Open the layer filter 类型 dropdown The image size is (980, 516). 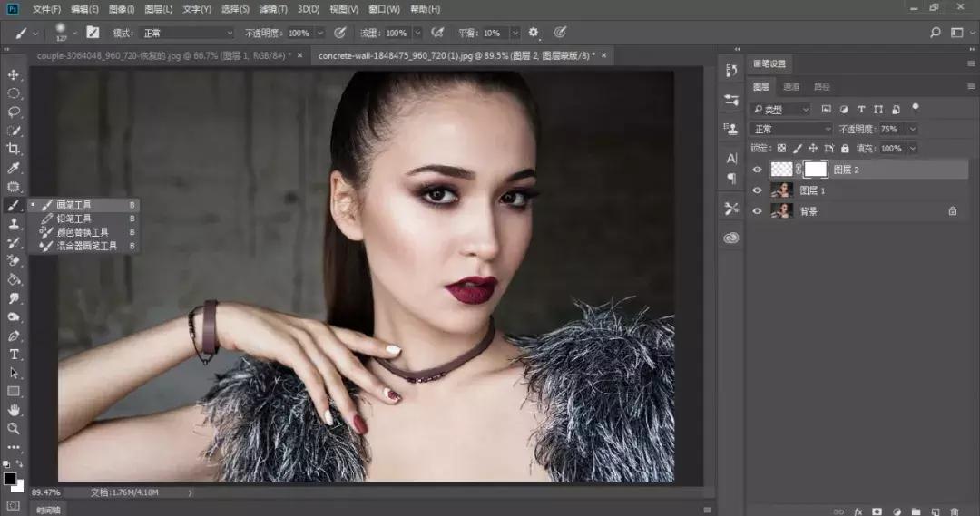(781, 109)
